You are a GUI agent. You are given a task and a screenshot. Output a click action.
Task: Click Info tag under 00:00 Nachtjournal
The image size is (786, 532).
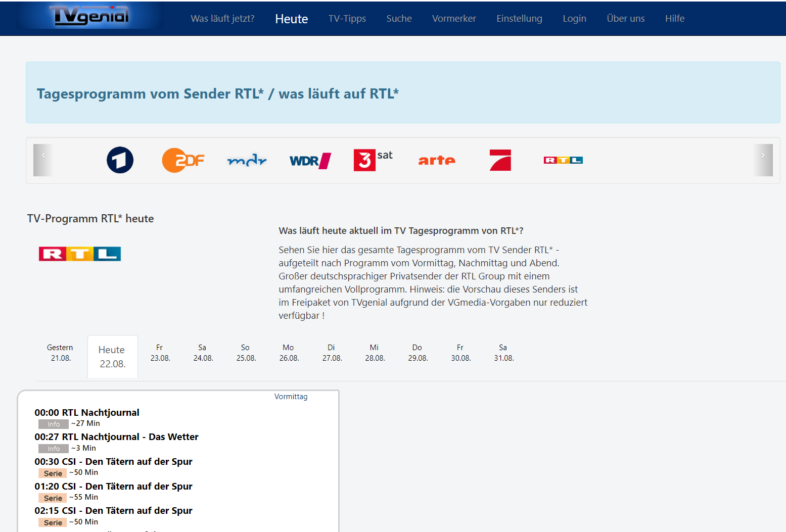click(54, 424)
